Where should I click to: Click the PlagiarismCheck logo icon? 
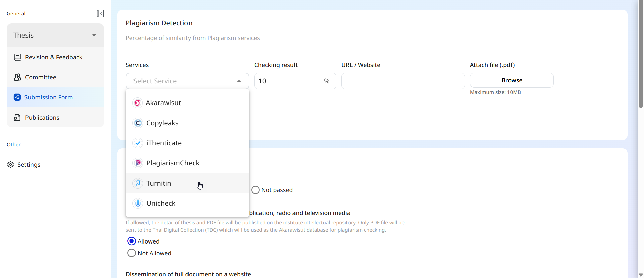click(x=138, y=163)
